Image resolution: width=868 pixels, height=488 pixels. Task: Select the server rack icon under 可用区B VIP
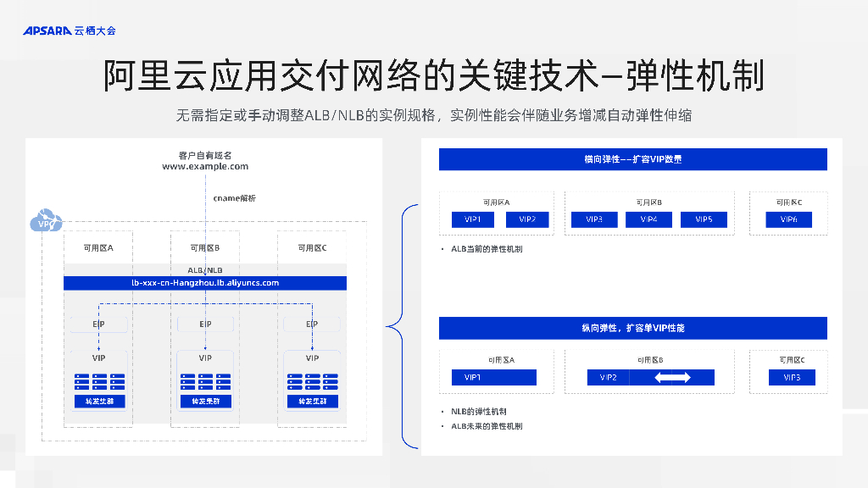click(205, 382)
